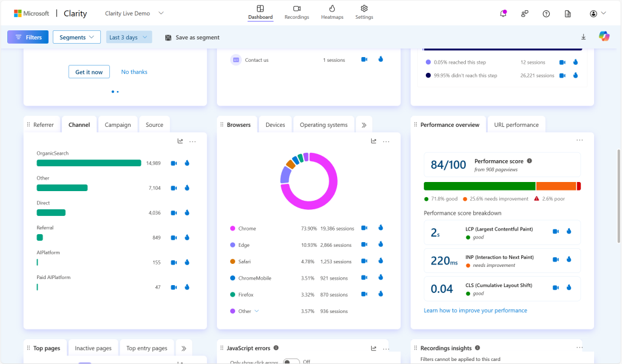Click the help question mark icon

click(546, 13)
